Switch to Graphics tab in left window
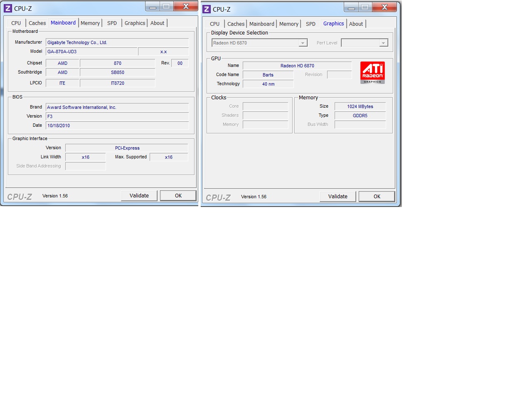532x399 pixels. coord(135,23)
